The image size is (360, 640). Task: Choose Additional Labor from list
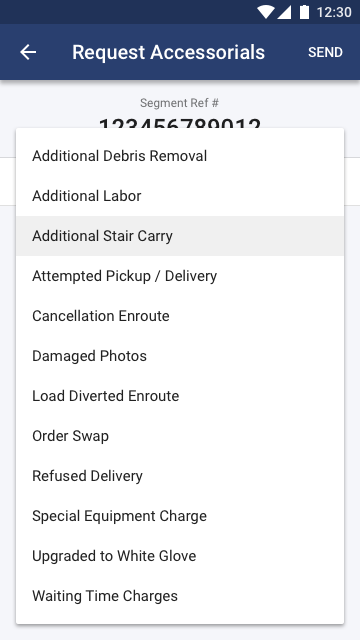point(180,196)
